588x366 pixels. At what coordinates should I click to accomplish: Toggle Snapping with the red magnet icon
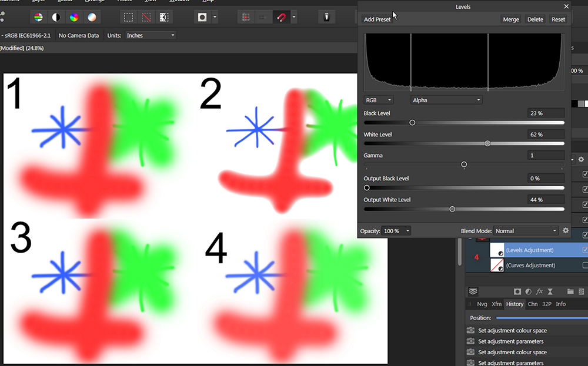[281, 17]
